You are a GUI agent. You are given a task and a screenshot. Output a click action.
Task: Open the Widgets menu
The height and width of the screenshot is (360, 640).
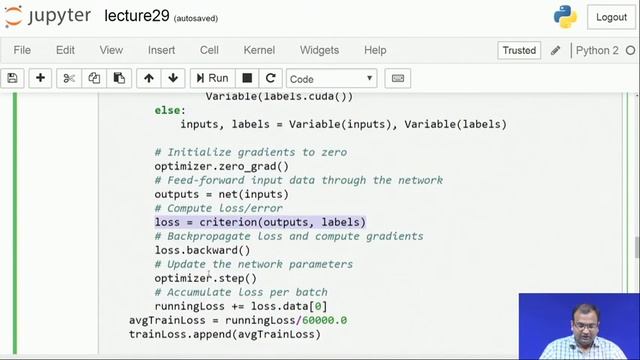pyautogui.click(x=319, y=50)
